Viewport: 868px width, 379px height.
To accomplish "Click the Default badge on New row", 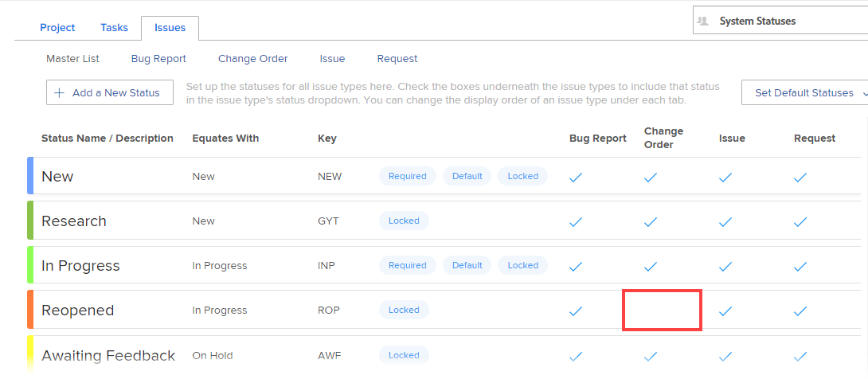I will (467, 176).
